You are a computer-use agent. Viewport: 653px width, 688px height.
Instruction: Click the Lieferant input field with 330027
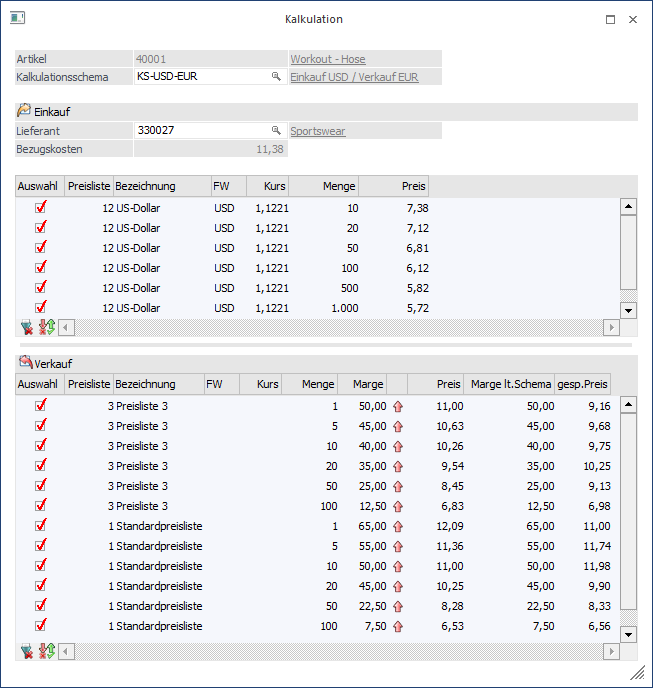200,130
